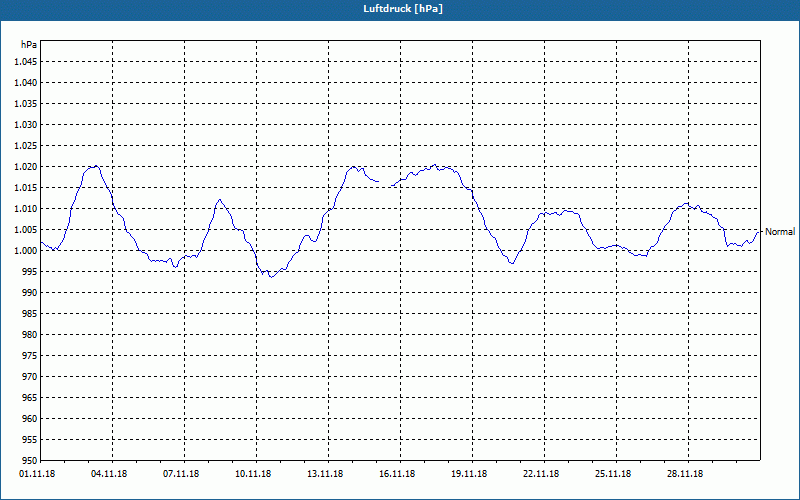Screen dimensions: 800x500
Task: Click the 950 y-axis label
Action: [x=30, y=460]
